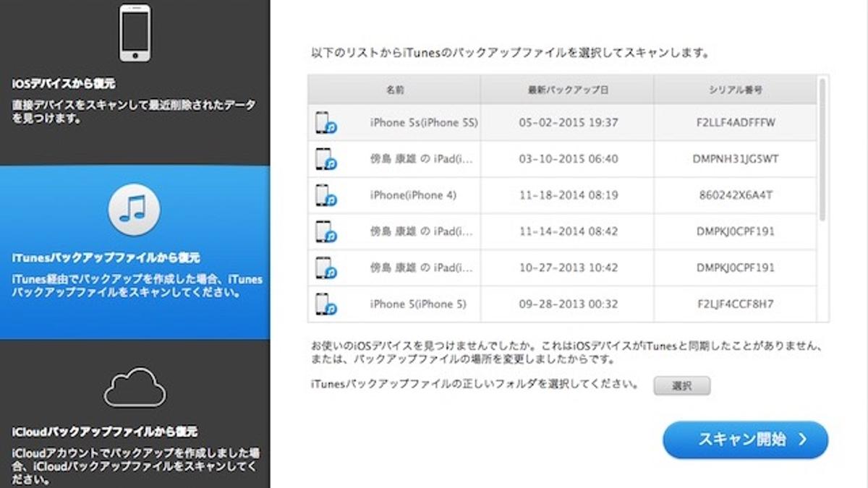Click serial DMPKJ0CPF191 in the 10-27-2013 row

[x=736, y=267]
